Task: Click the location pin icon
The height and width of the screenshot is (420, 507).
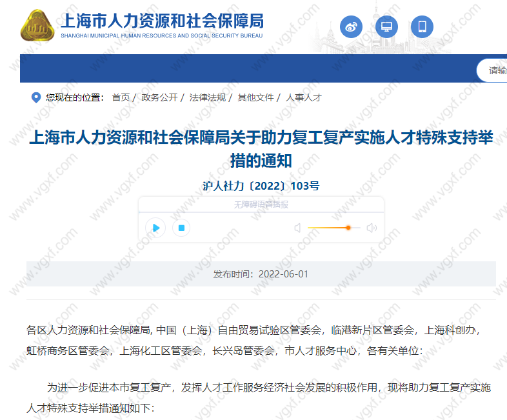Action: click(36, 97)
